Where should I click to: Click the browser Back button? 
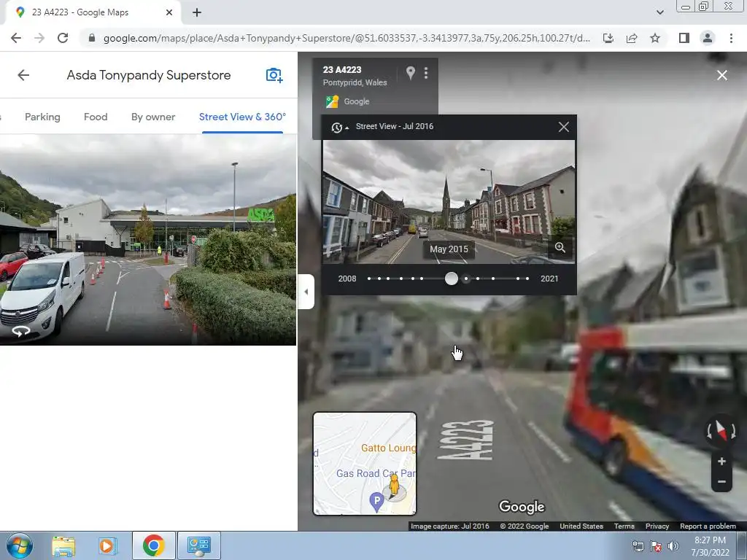(x=16, y=38)
